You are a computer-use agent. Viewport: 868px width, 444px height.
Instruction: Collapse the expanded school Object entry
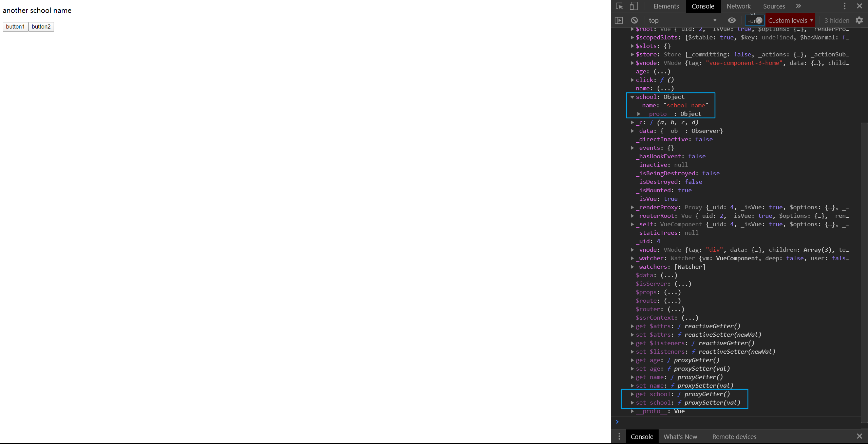[x=632, y=97]
